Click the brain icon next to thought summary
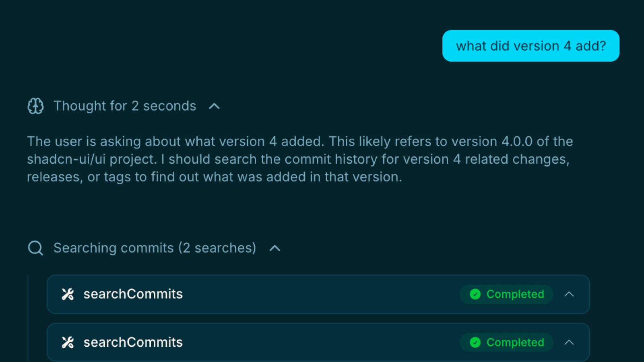This screenshot has height=362, width=644. point(35,106)
